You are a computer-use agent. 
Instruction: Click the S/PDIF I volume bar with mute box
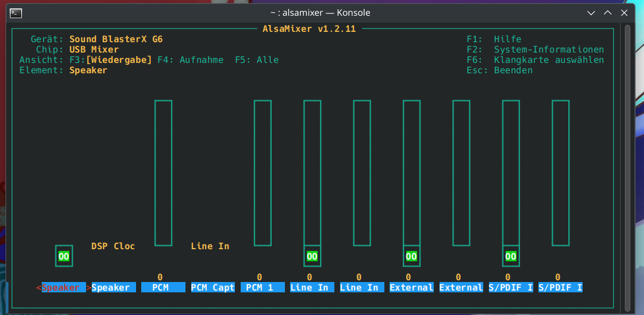(x=511, y=173)
